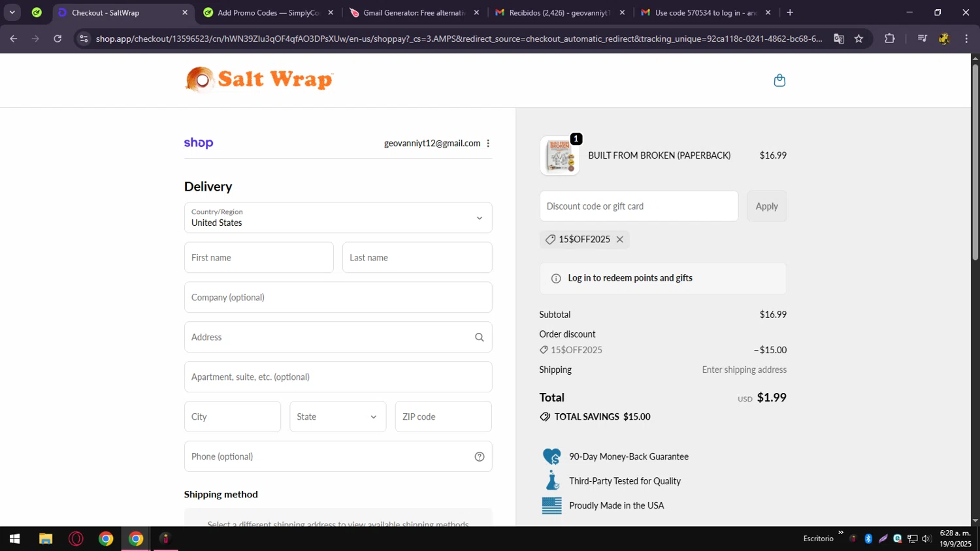Expand the State dropdown

pyautogui.click(x=338, y=417)
